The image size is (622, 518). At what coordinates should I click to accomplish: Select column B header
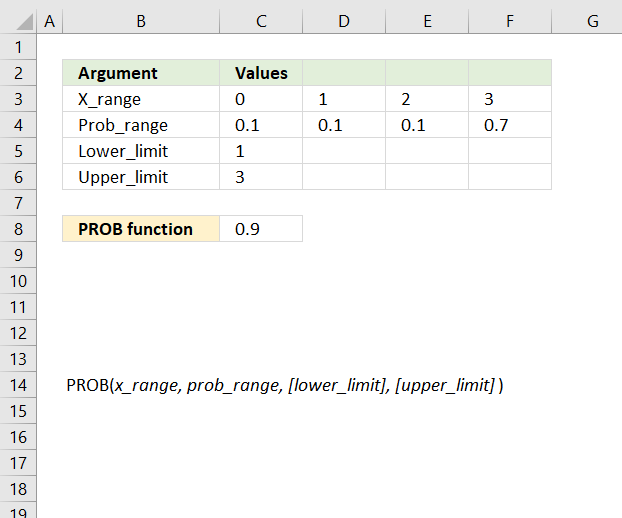(x=141, y=21)
